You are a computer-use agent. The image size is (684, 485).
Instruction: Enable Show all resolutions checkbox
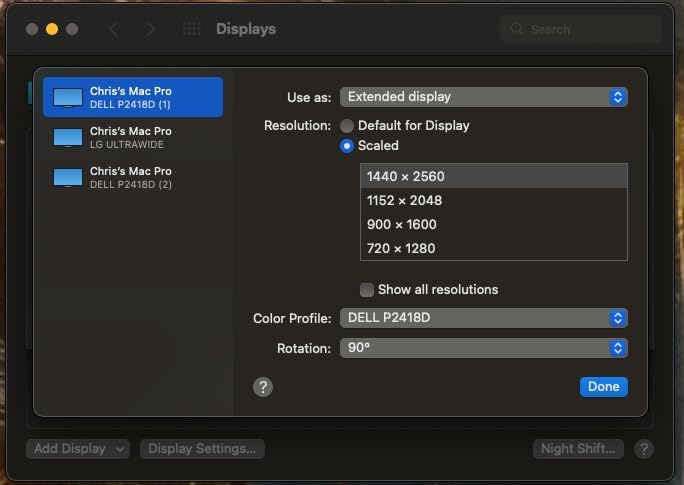(367, 290)
